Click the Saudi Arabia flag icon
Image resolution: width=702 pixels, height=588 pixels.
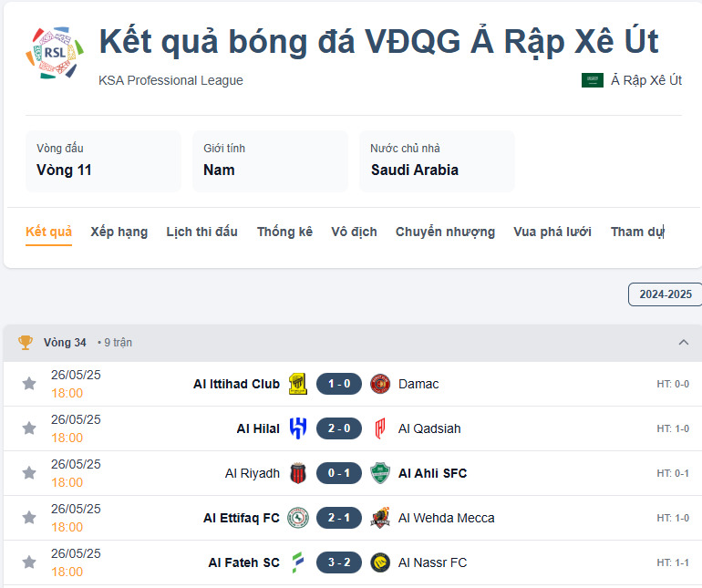[x=593, y=80]
